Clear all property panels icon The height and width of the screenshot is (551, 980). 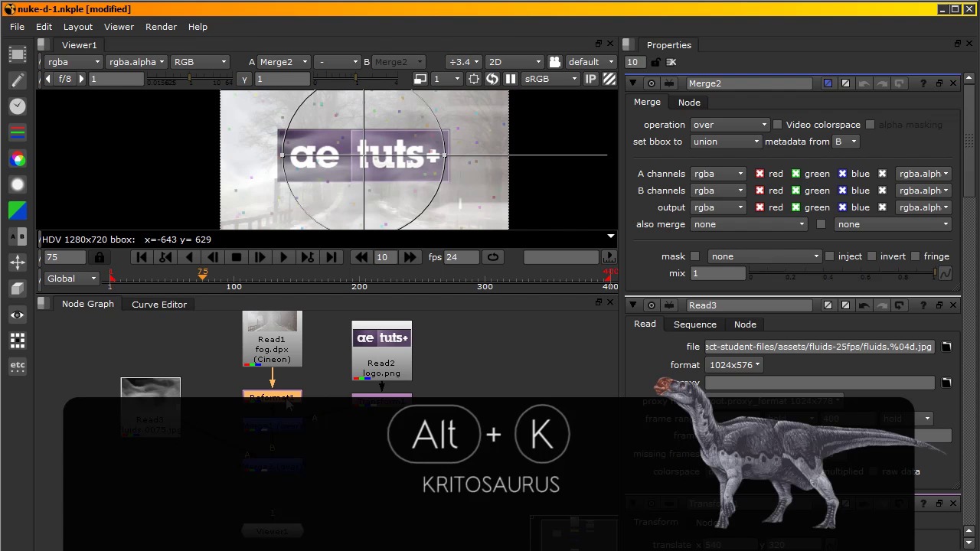point(671,62)
